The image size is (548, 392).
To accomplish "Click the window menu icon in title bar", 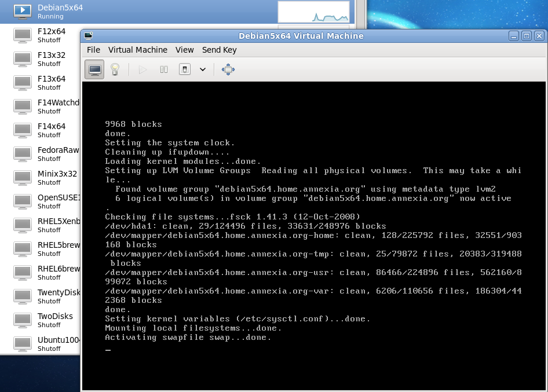I will coord(89,36).
